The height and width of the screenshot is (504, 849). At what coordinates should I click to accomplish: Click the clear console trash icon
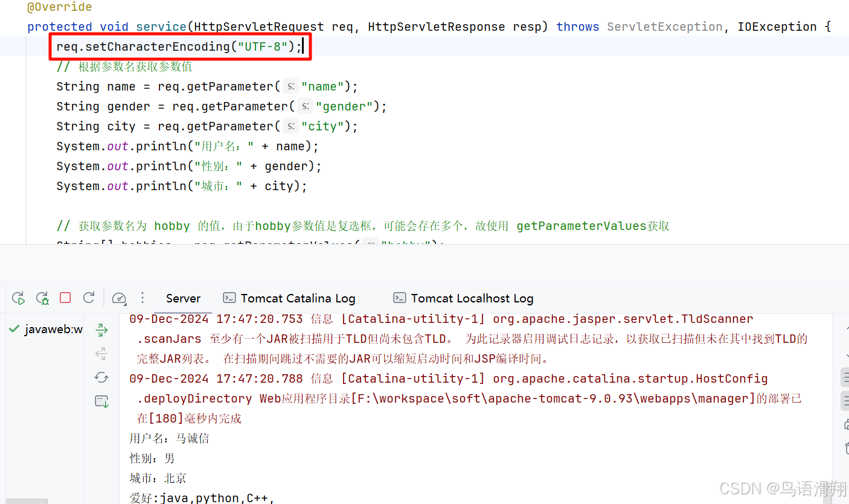pyautogui.click(x=846, y=447)
